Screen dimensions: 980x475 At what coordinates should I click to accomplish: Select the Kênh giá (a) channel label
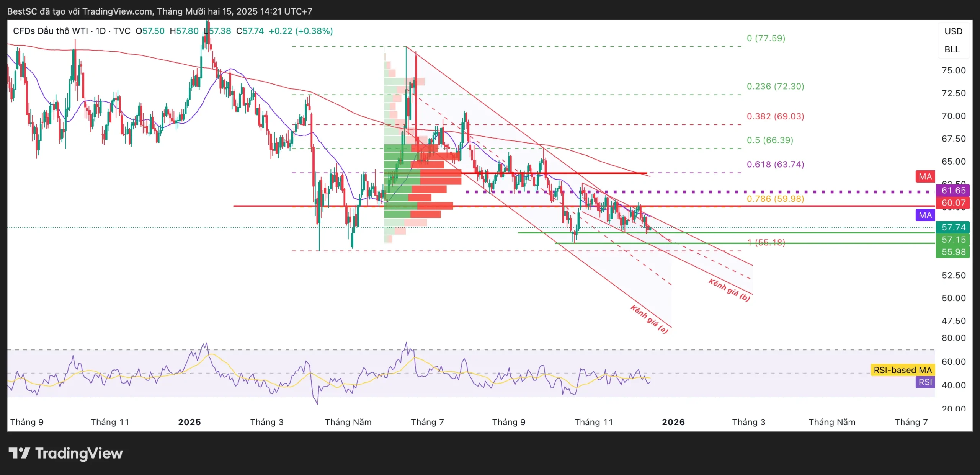pyautogui.click(x=649, y=319)
